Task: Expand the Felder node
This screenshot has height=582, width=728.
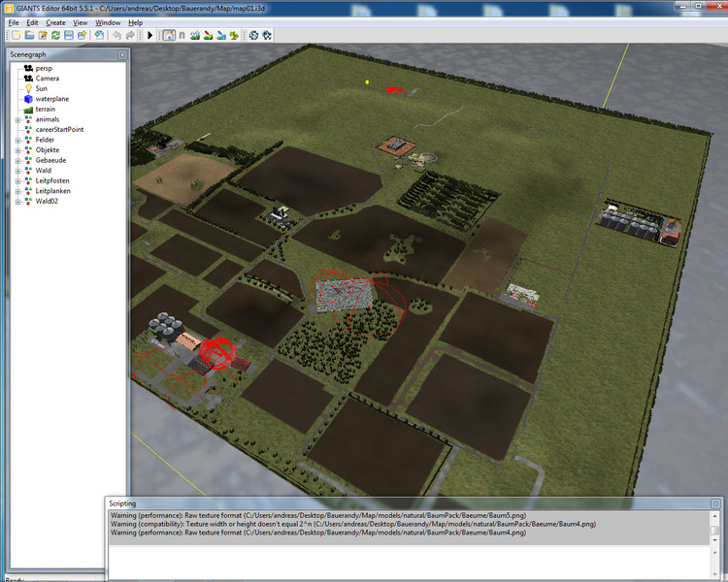Action: pyautogui.click(x=17, y=140)
